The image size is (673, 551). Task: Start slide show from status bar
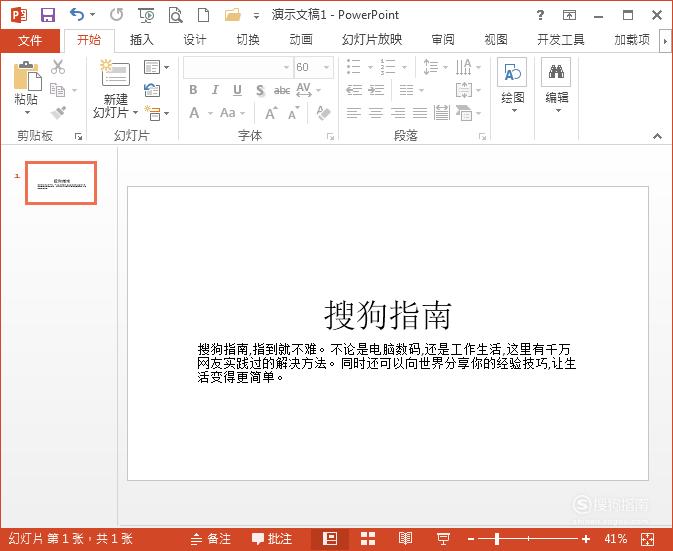coord(443,539)
